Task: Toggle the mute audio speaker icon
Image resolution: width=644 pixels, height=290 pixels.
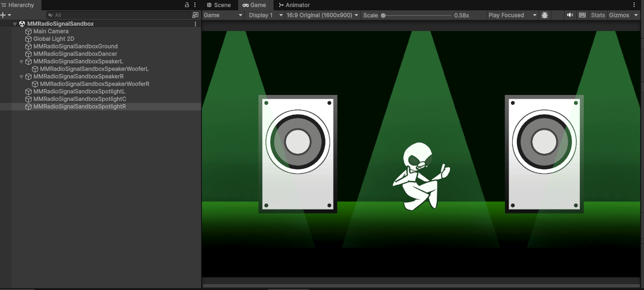Action: (570, 15)
